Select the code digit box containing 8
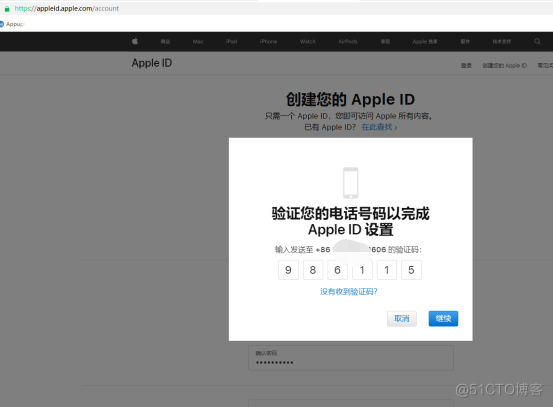Screen dimensions: 553x407 [x=313, y=270]
